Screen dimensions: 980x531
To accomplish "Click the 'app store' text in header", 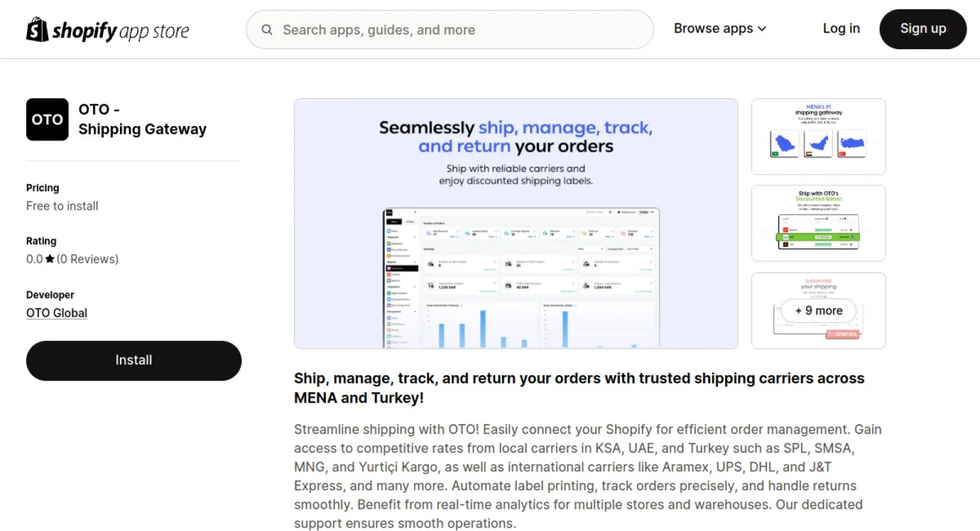I will [154, 31].
